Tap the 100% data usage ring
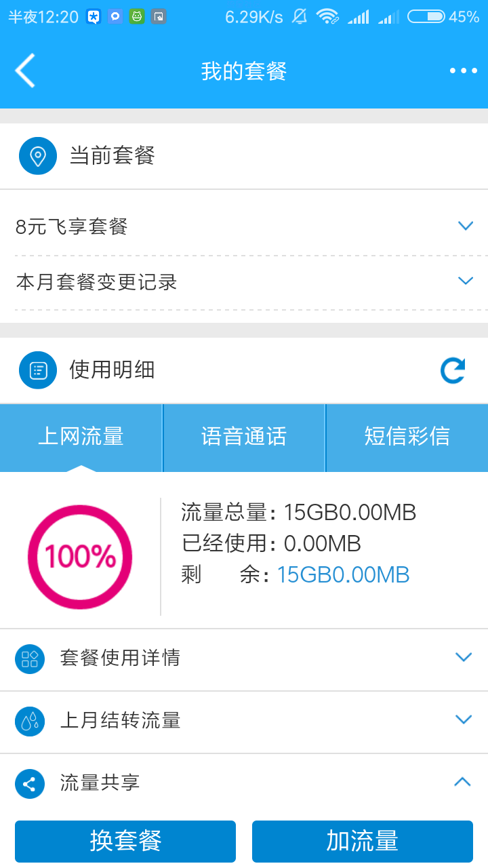Image resolution: width=488 pixels, height=868 pixels. [x=80, y=557]
